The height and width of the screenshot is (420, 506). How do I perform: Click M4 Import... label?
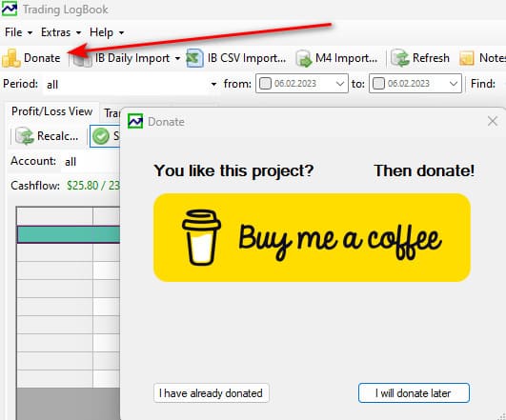pos(346,58)
